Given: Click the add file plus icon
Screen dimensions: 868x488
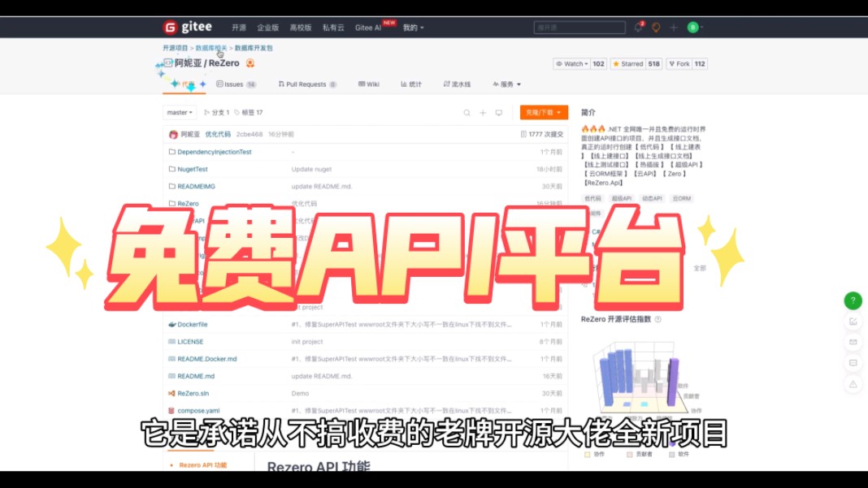Looking at the screenshot, I should coord(483,113).
